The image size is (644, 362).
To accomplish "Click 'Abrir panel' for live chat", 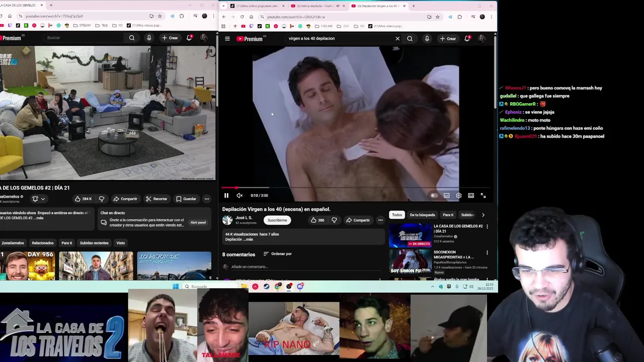I will click(x=198, y=222).
